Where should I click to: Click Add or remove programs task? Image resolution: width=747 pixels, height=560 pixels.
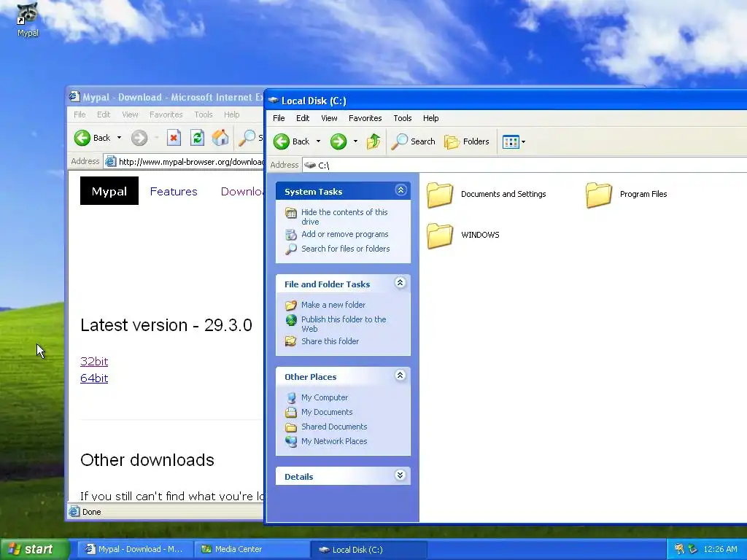click(344, 234)
